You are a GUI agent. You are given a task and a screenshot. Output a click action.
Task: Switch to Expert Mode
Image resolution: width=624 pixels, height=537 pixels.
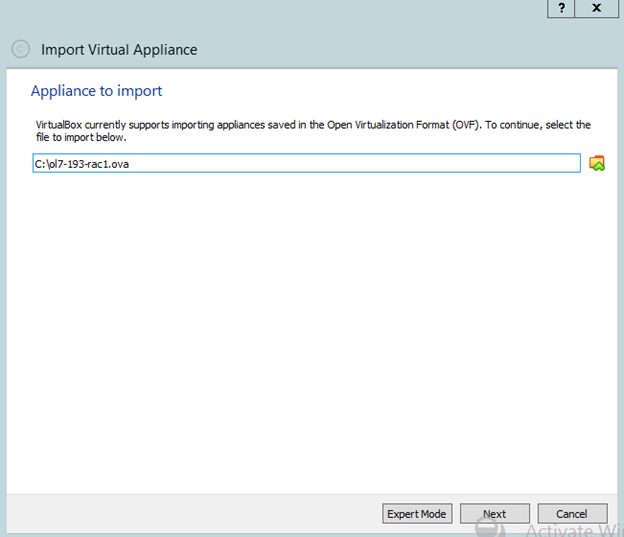pos(417,514)
